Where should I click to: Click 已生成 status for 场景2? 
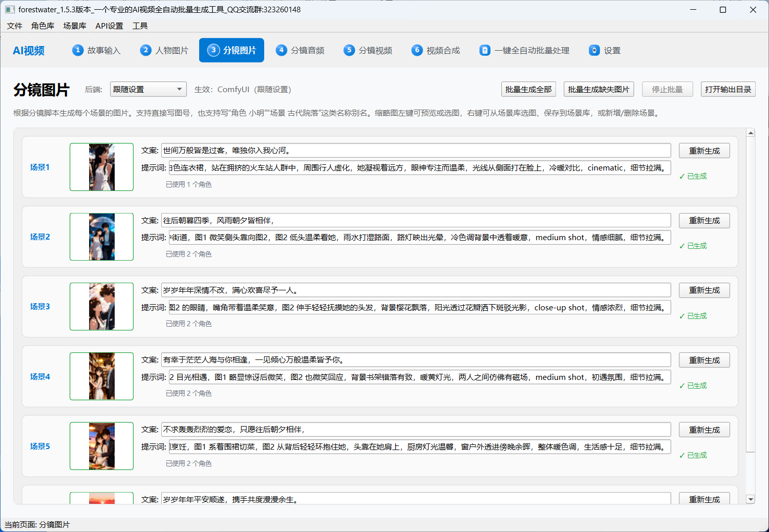tap(693, 246)
